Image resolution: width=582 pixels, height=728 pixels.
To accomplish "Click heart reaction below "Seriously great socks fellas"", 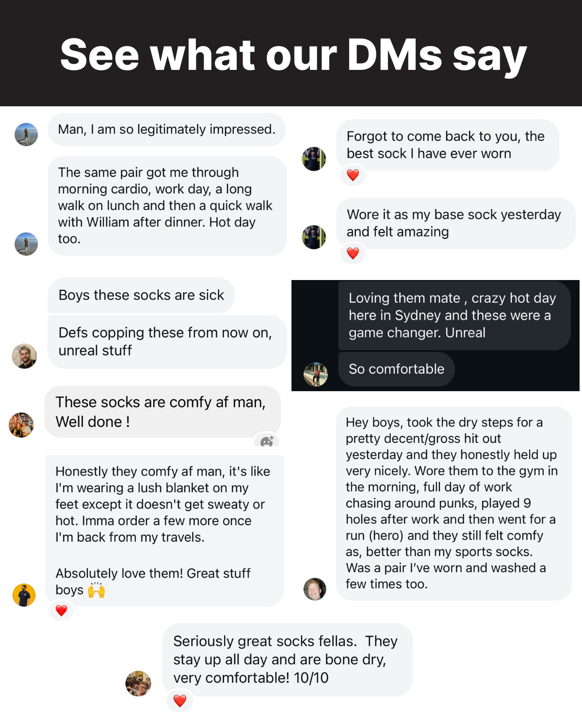I will 180,701.
